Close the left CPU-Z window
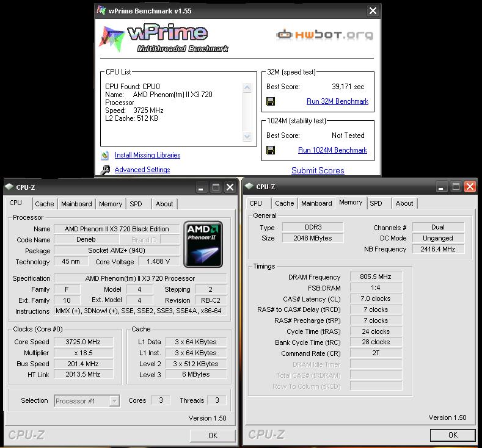482x448 pixels. tap(230, 187)
